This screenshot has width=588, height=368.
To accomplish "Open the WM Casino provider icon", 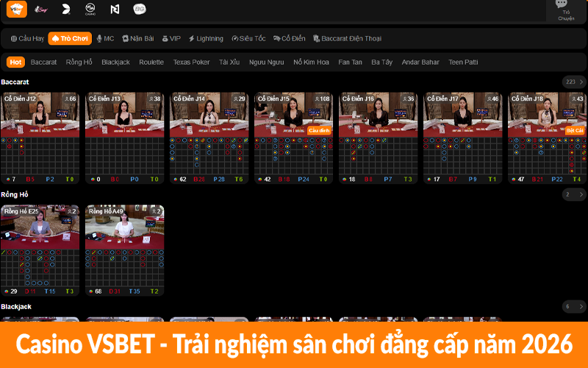I will (x=90, y=9).
